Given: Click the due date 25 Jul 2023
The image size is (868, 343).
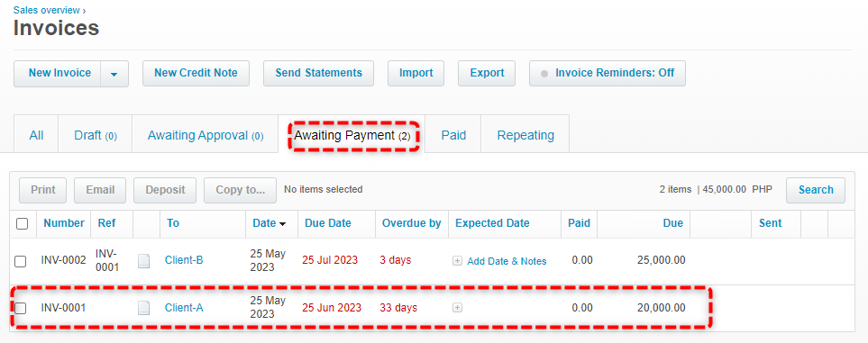Looking at the screenshot, I should (330, 260).
